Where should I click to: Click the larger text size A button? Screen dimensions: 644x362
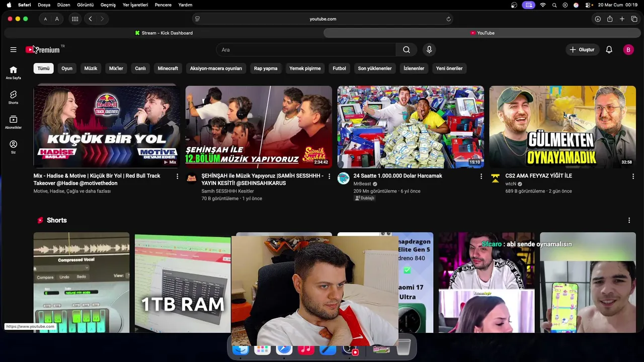(57, 19)
